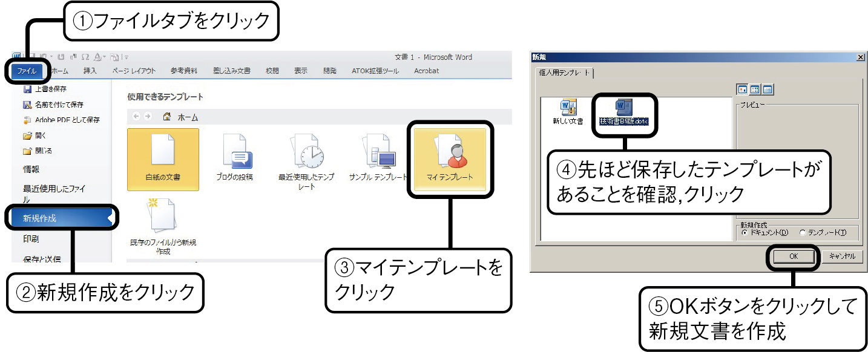Viewport: 868px width, 352px height.
Task: Open the ページ レイアウト ribbon tab
Action: 134,71
